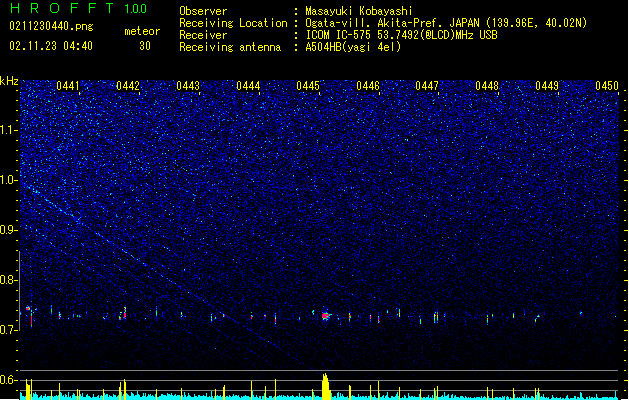Click the HROFFT program title
Viewport: 629px width, 400px height.
[x=62, y=8]
